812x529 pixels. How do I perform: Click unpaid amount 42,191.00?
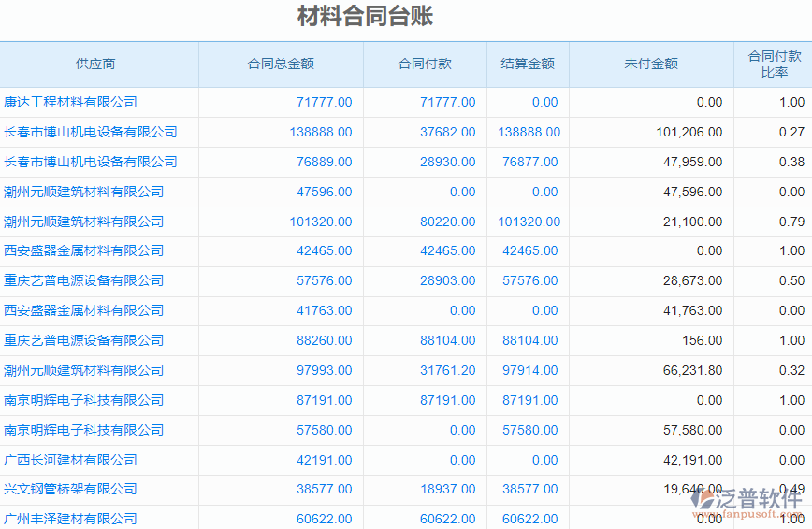[x=693, y=460]
